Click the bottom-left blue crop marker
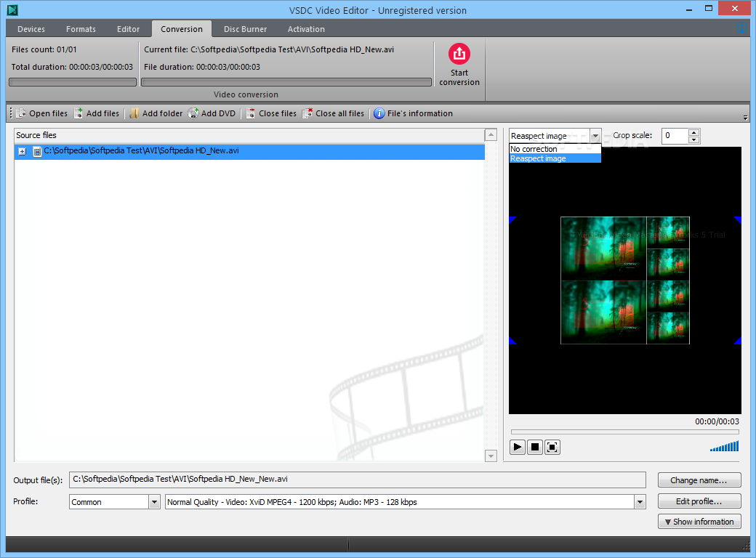This screenshot has width=756, height=558. click(x=512, y=341)
